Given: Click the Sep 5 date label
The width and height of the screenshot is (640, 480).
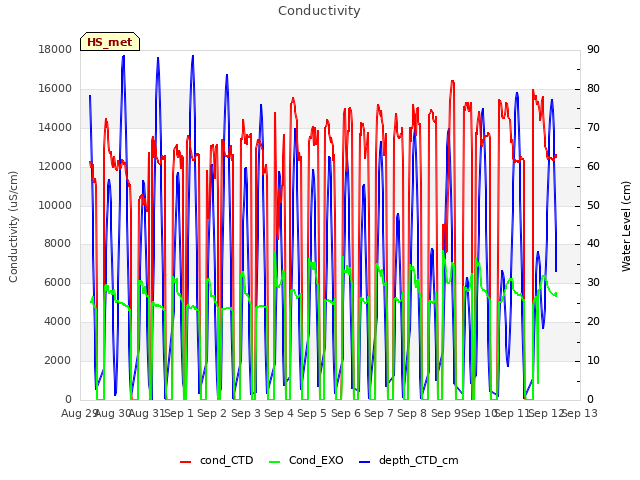Looking at the screenshot, I should (x=312, y=413).
